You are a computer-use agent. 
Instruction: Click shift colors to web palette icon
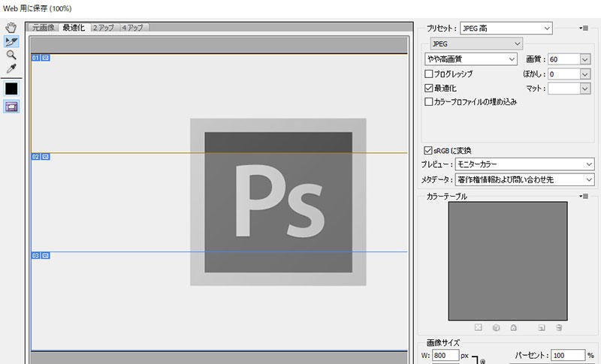[496, 327]
